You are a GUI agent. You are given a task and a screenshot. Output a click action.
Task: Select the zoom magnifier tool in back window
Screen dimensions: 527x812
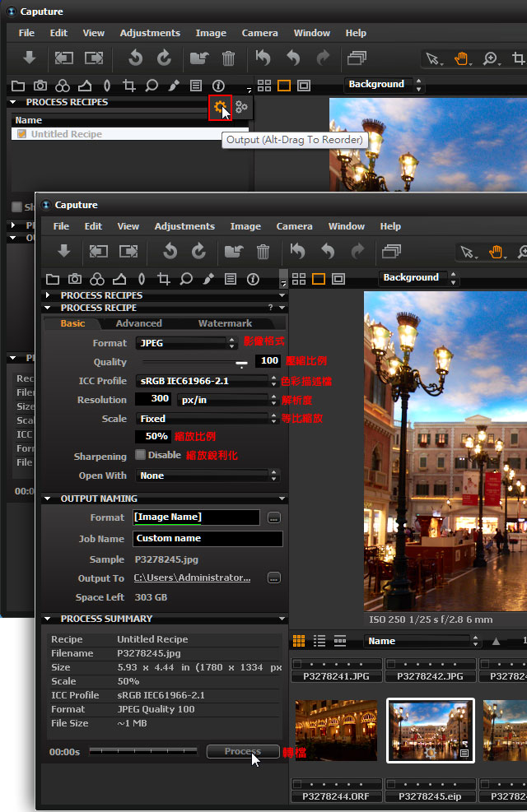(x=490, y=58)
